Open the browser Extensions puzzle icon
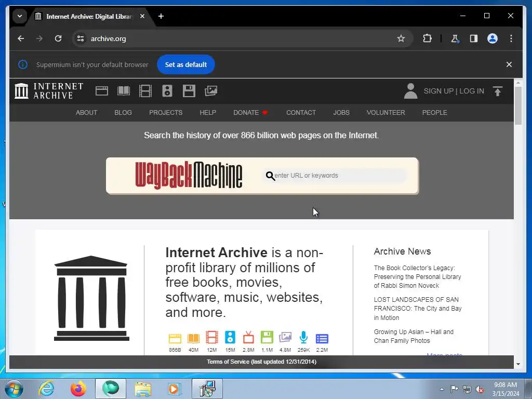532x399 pixels. (x=427, y=38)
